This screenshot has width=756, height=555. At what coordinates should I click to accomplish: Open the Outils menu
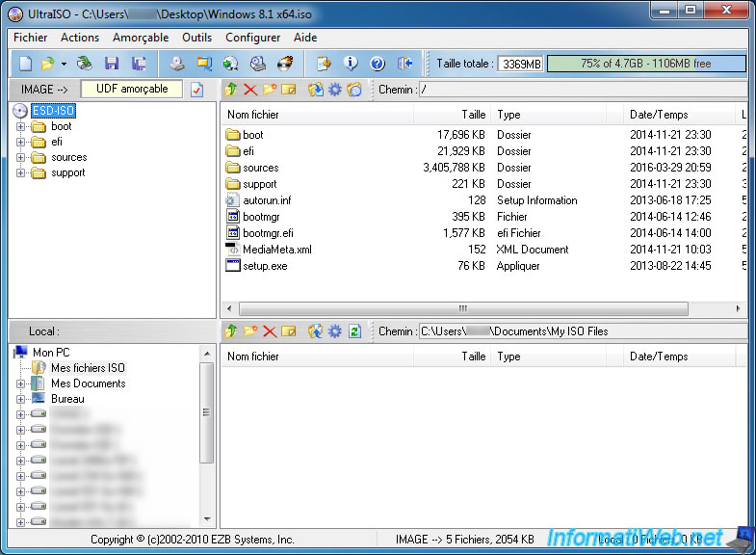pyautogui.click(x=196, y=38)
